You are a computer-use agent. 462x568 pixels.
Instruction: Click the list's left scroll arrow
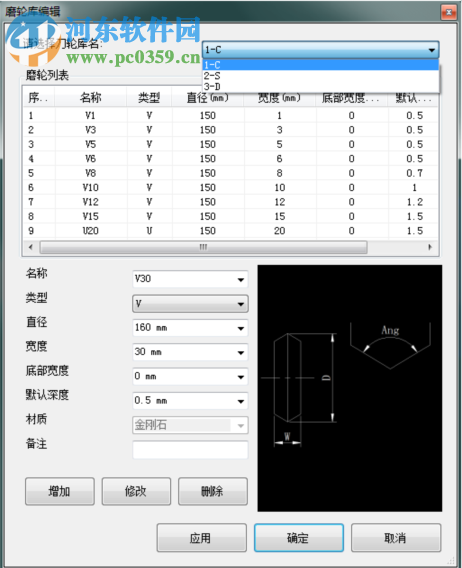coord(30,247)
